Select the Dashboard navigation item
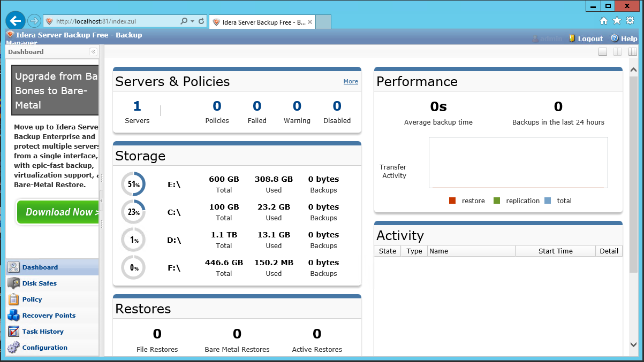This screenshot has width=644, height=362. pyautogui.click(x=40, y=267)
